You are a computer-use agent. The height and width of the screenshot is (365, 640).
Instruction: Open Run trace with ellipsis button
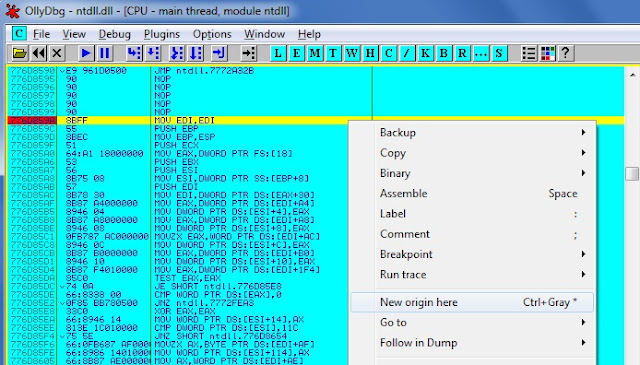tap(480, 53)
